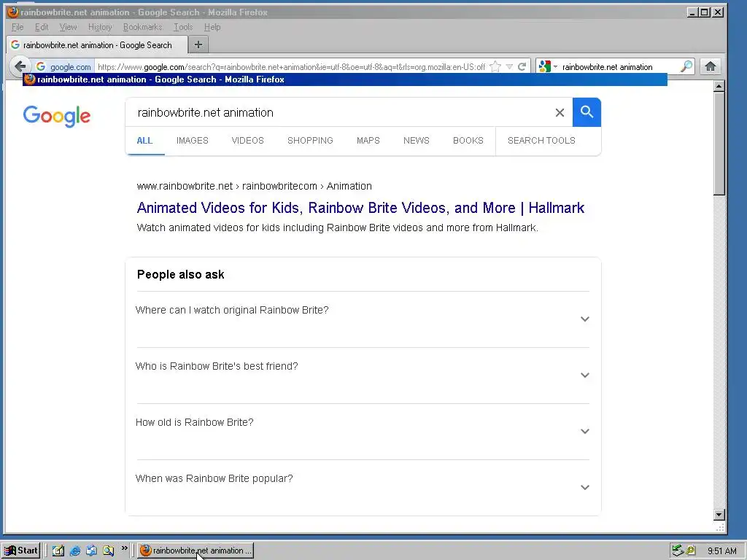Click the google.com site identity button

click(x=64, y=66)
